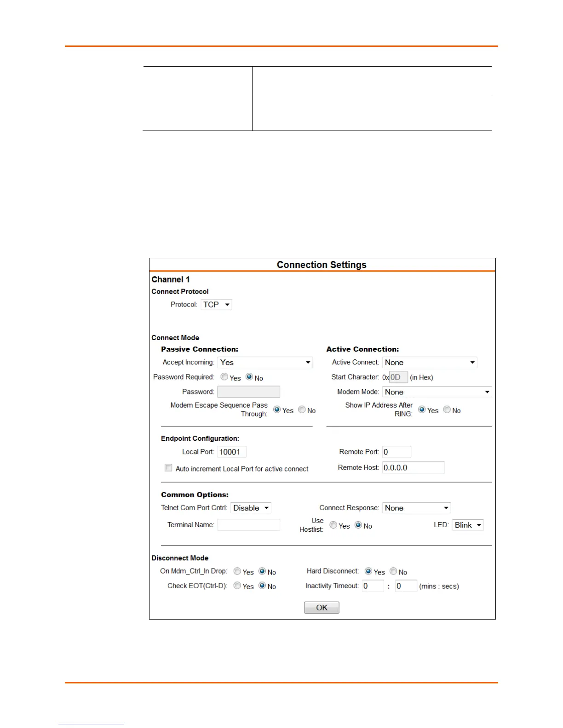563x728 pixels.
Task: Choose Yes for On Mdm_Ctrl_In Drop
Action: [x=237, y=571]
